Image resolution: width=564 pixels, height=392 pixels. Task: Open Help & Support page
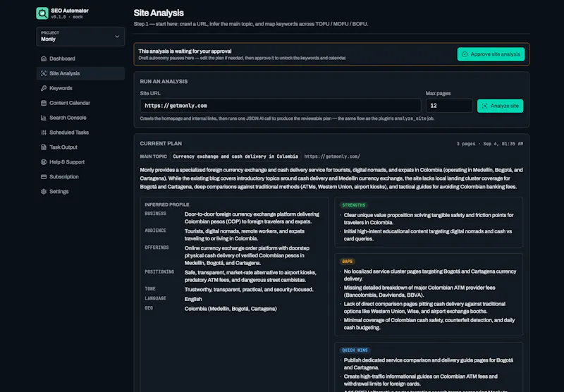(80, 162)
